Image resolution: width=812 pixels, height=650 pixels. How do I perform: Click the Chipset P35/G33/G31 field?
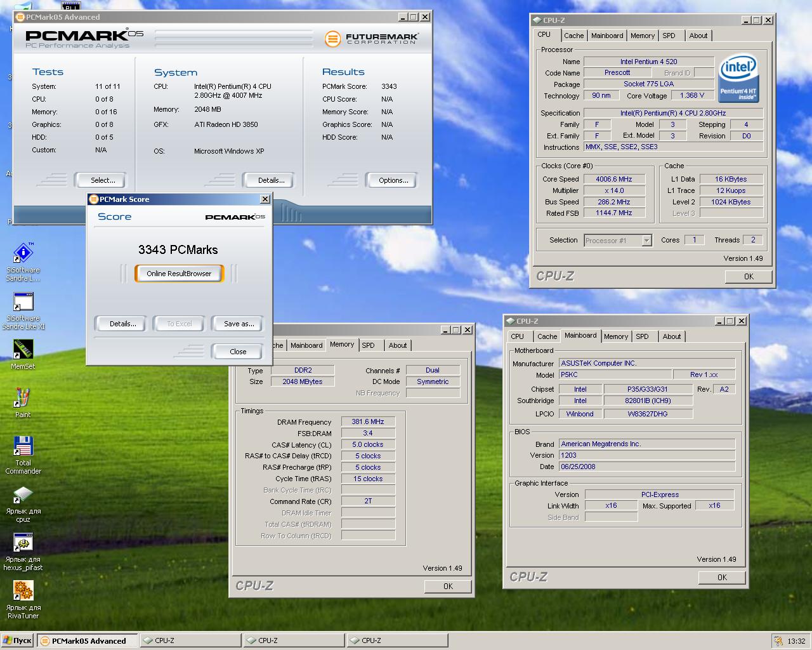(648, 389)
